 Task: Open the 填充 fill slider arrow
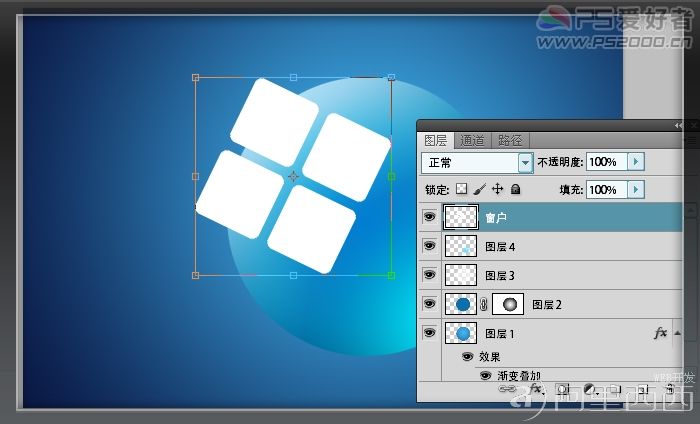coord(636,190)
